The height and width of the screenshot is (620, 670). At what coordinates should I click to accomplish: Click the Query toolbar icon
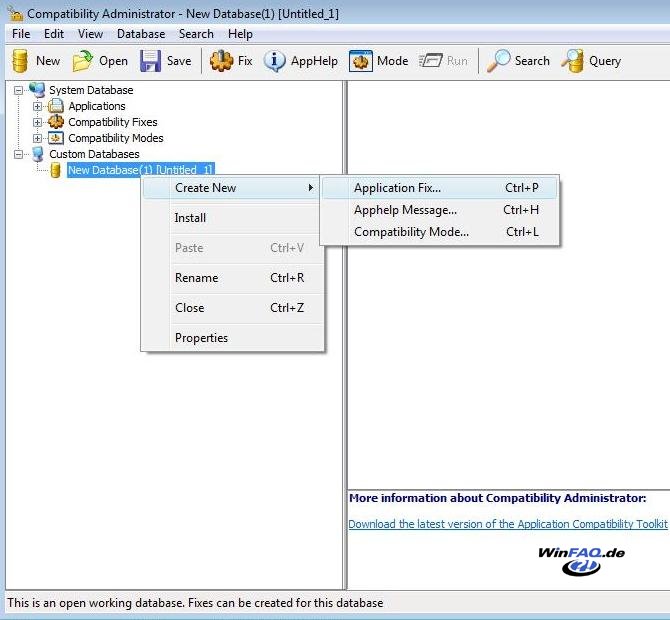click(x=573, y=61)
